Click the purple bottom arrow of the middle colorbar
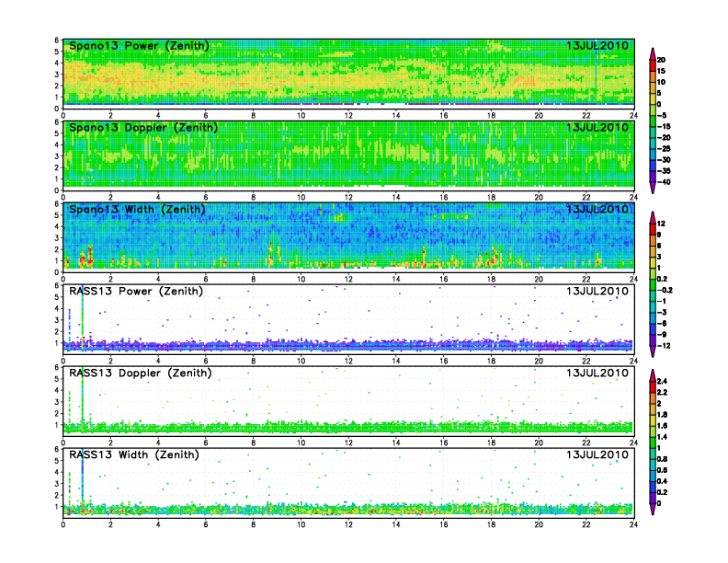The width and height of the screenshot is (728, 563). [x=653, y=351]
